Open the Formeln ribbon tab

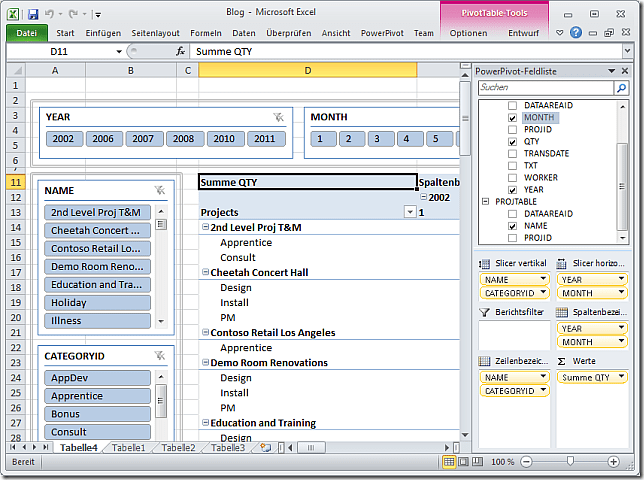click(206, 33)
